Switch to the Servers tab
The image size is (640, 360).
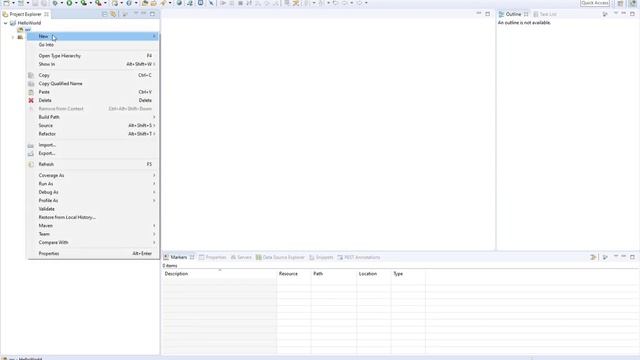point(241,257)
